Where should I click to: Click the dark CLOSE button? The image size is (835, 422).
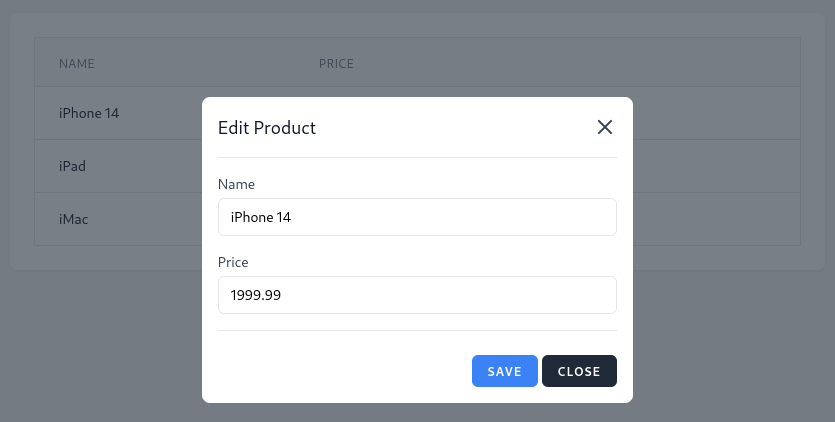click(x=579, y=371)
